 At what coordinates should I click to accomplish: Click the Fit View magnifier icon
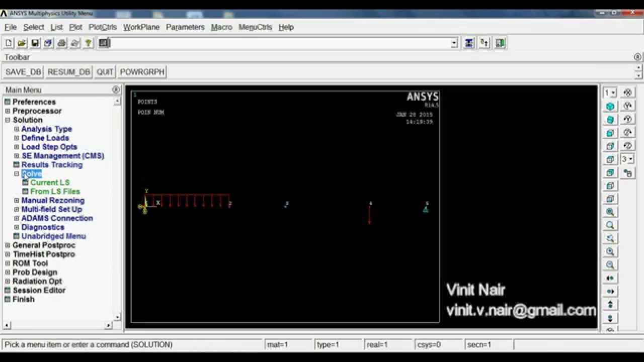click(x=610, y=212)
